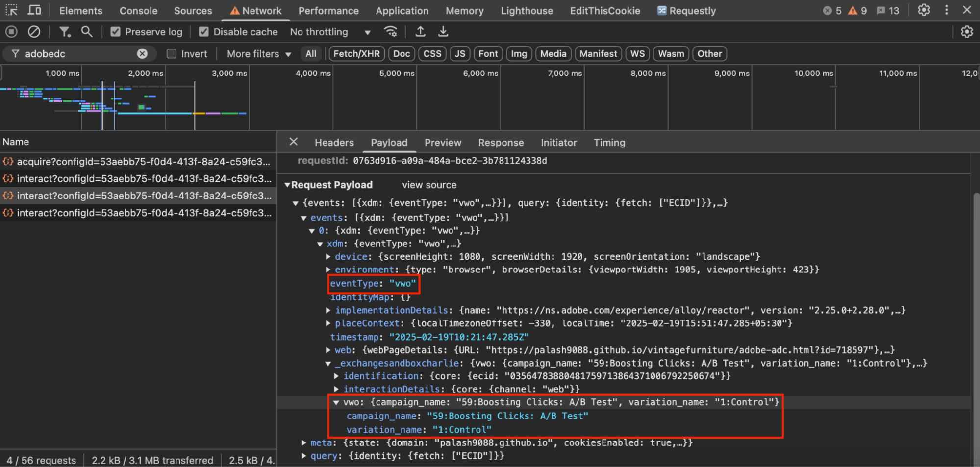Open the network search magnifier
Viewport: 980px width, 467px height.
[87, 32]
